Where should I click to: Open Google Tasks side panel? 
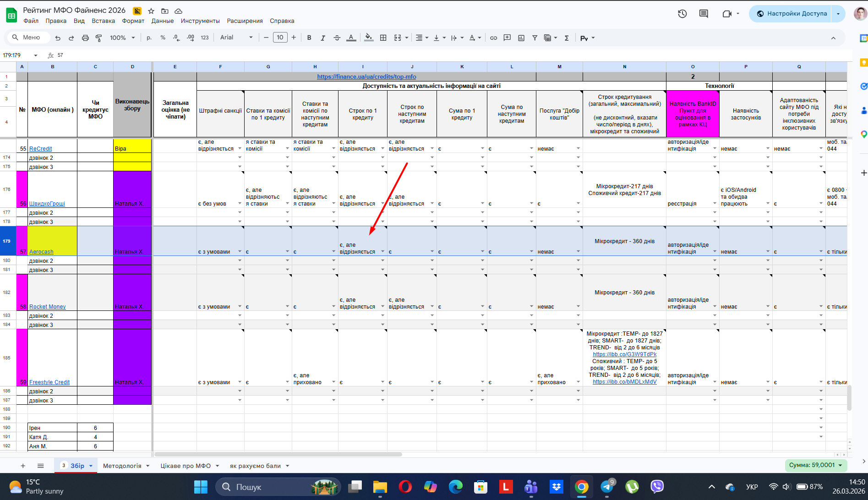click(x=863, y=86)
